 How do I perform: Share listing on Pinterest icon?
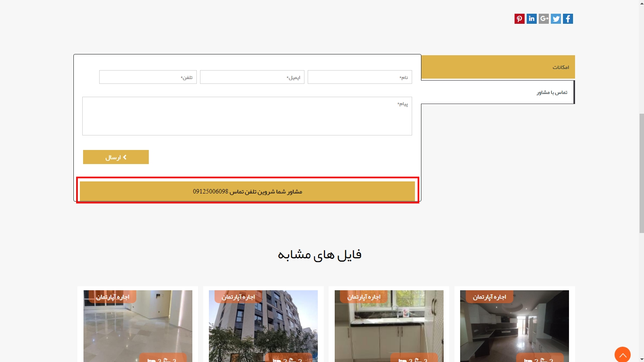[x=519, y=19]
